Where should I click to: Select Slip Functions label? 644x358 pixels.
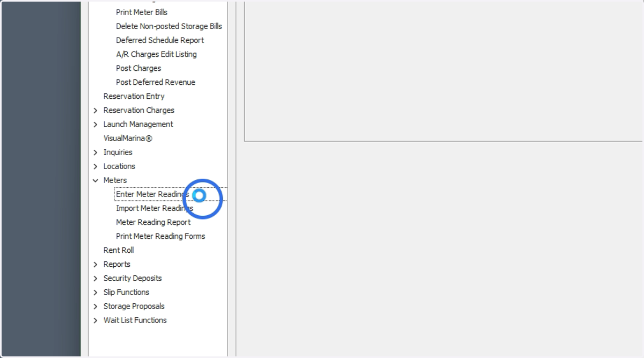coord(126,291)
